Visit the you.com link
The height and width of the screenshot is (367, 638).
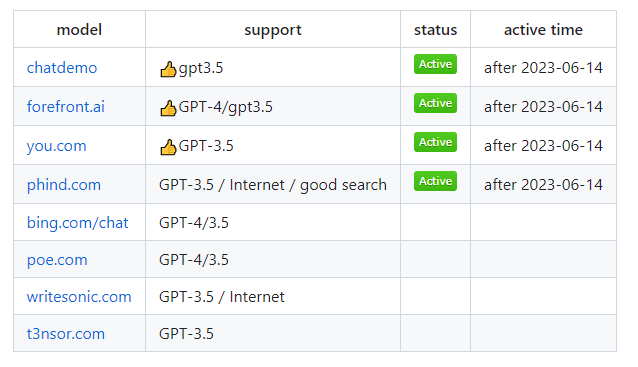click(57, 146)
